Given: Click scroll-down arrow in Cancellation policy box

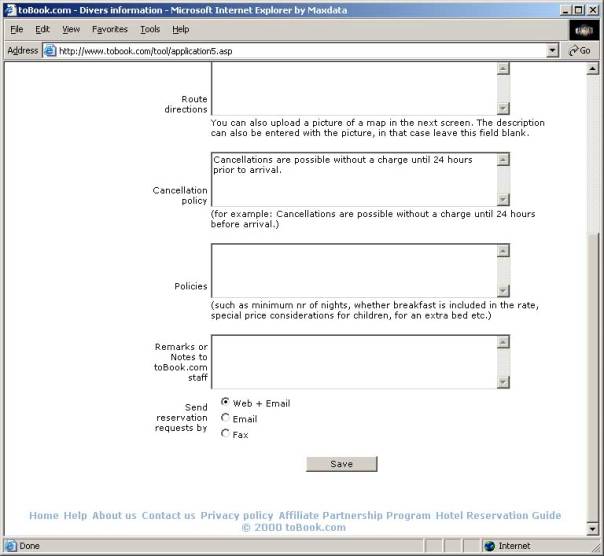Looking at the screenshot, I should point(503,199).
